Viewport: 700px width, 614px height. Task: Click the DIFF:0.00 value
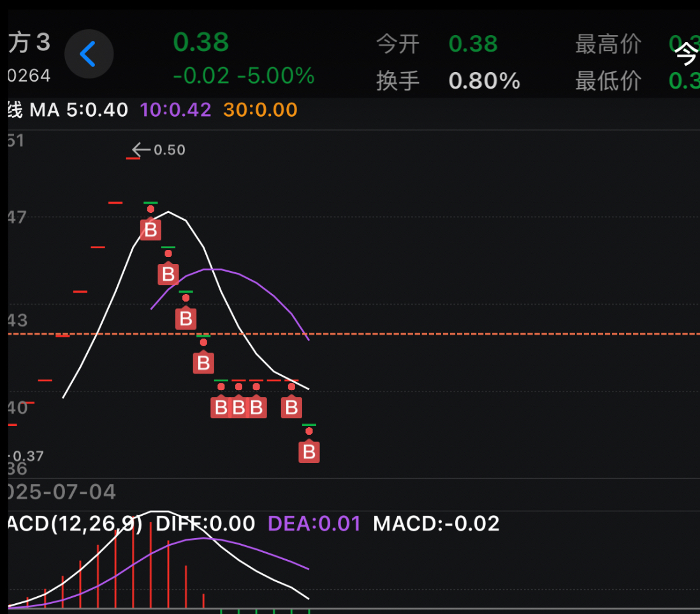(x=205, y=523)
